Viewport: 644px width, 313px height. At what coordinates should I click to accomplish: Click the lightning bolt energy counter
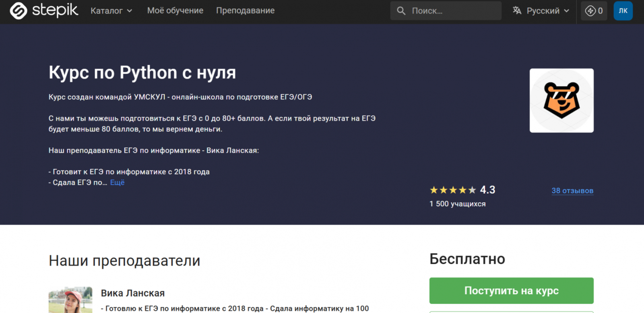(594, 11)
